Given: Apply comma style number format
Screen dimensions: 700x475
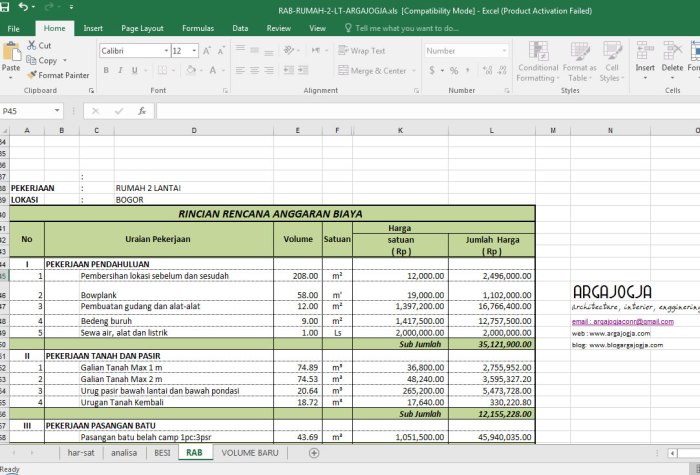Looking at the screenshot, I should pos(468,70).
